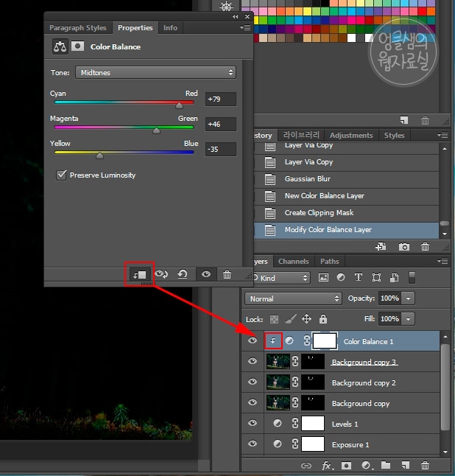The height and width of the screenshot is (476, 455).
Task: Switch to the Info tab
Action: pyautogui.click(x=171, y=27)
